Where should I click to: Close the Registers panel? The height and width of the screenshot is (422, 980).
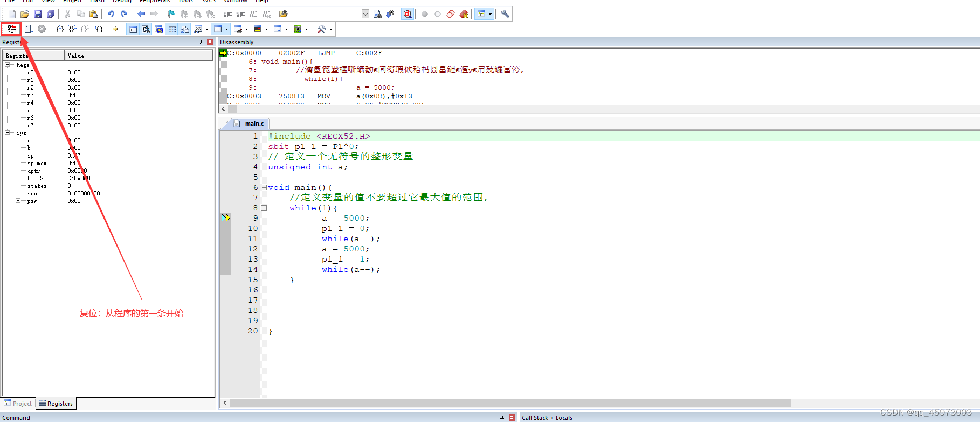(210, 42)
